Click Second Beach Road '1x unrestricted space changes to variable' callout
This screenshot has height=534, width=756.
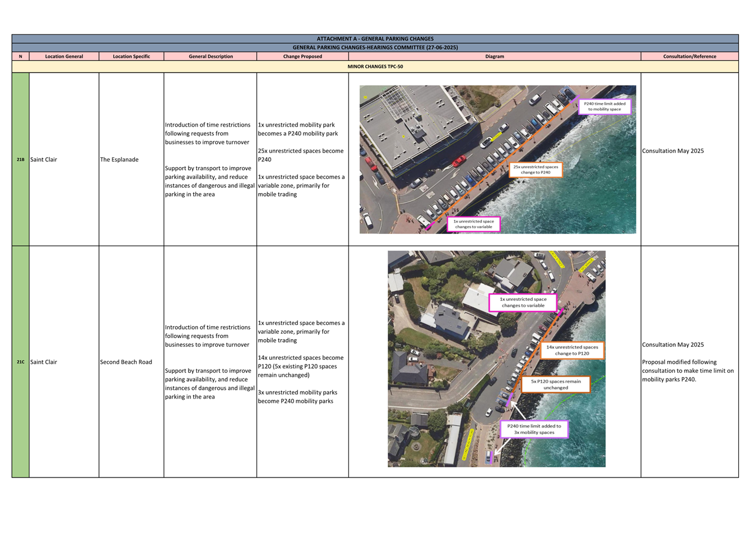coord(523,303)
